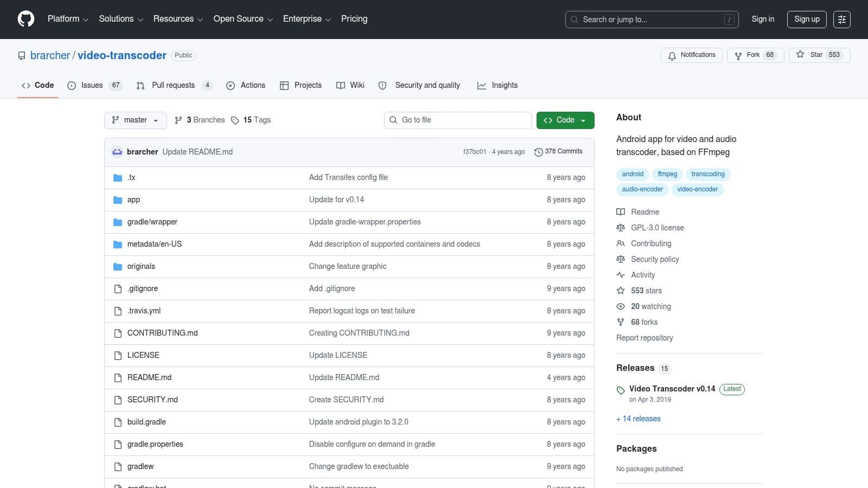868x488 pixels.
Task: Open the brarcher owner profile link
Action: coord(50,55)
